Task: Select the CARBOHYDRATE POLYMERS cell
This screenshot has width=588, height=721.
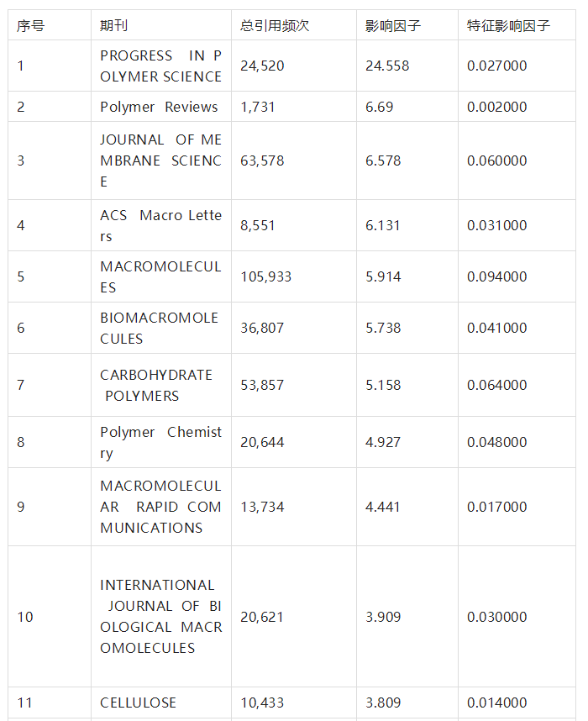Action: point(161,385)
